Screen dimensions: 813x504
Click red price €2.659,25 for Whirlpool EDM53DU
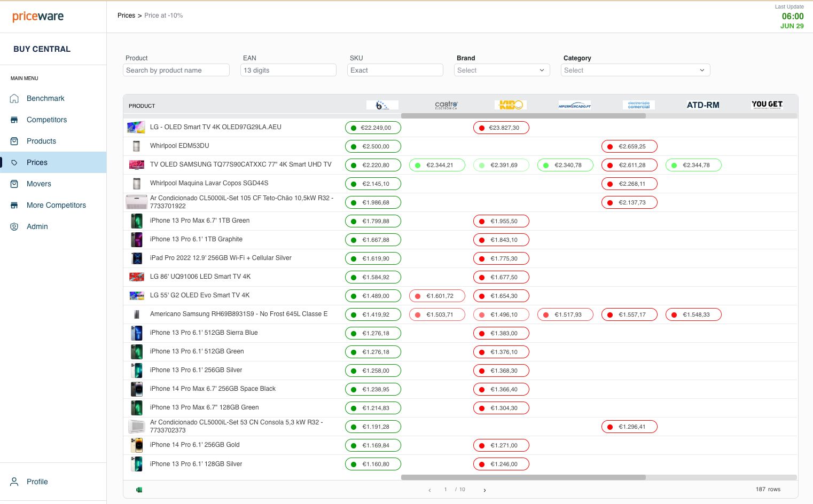629,146
